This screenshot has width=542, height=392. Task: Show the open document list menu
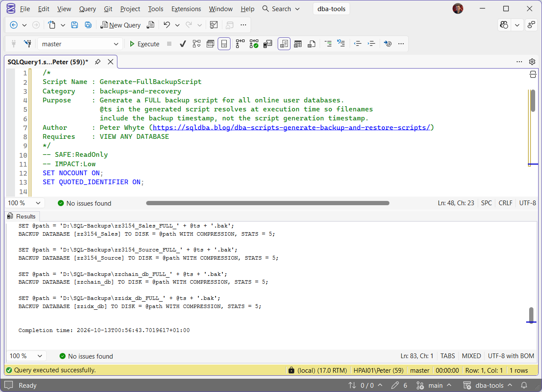click(x=519, y=62)
